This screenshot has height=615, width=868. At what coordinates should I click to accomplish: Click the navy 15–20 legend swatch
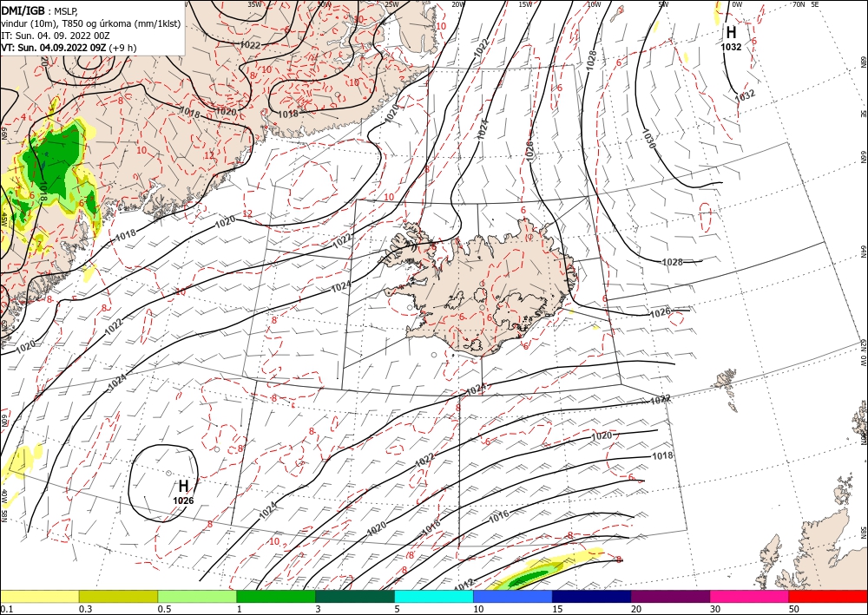coord(592,596)
